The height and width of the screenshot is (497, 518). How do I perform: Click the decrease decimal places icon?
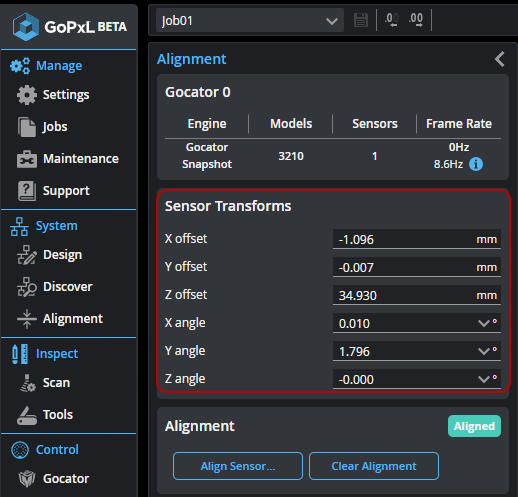click(x=392, y=20)
